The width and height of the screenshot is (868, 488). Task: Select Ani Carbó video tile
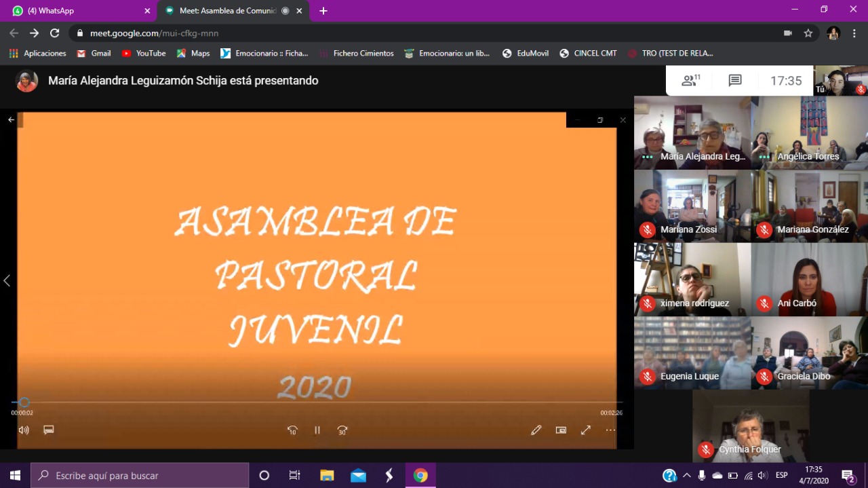click(x=810, y=279)
